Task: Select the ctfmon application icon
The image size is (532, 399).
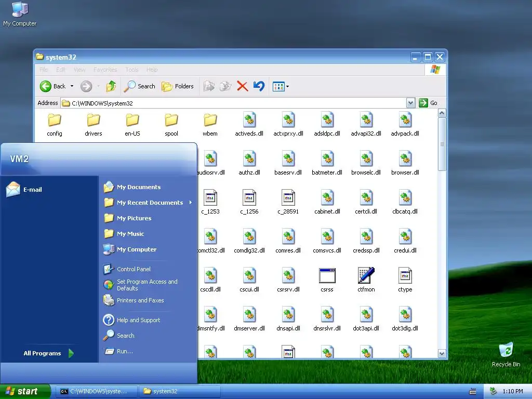Action: [366, 280]
